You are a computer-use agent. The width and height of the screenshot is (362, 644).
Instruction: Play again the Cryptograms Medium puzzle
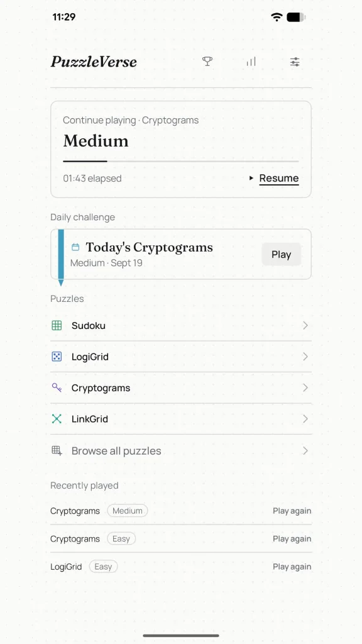point(292,511)
